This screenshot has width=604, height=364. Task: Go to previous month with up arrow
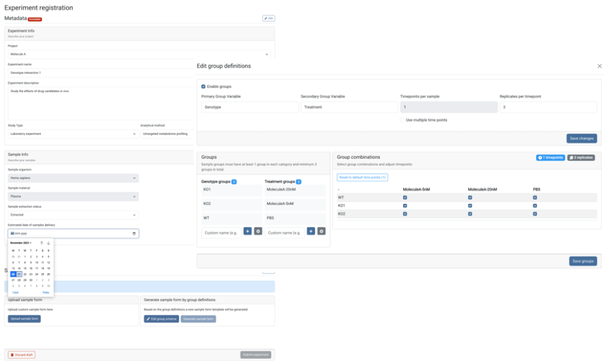pyautogui.click(x=41, y=243)
